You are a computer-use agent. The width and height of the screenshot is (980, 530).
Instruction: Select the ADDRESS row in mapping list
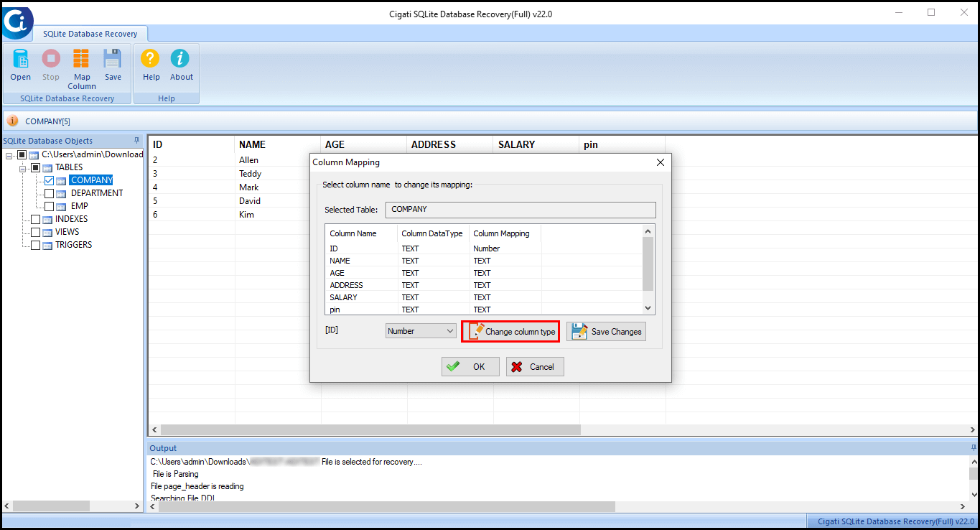pyautogui.click(x=485, y=285)
